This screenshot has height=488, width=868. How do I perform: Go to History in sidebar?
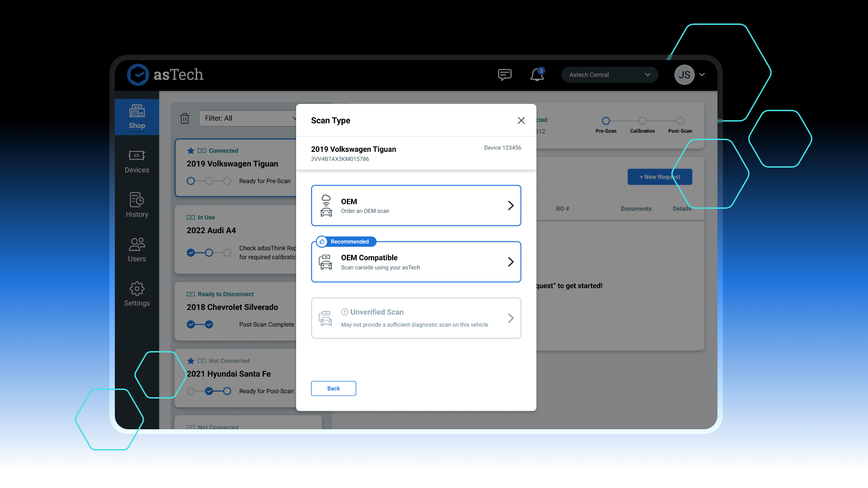click(x=137, y=206)
